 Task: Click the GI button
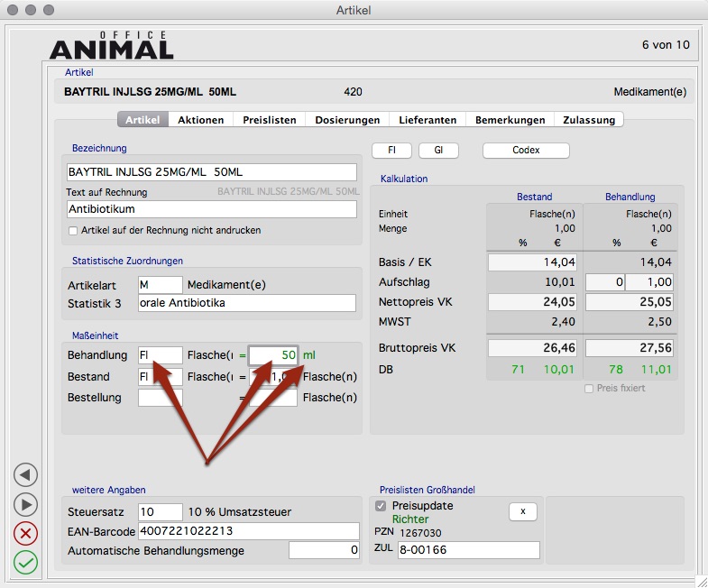438,151
